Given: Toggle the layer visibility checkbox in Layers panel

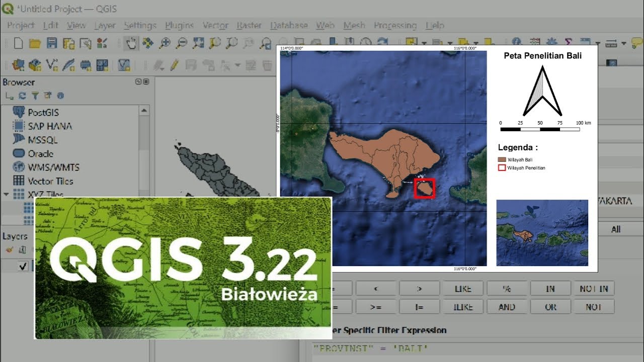Looking at the screenshot, I should (23, 266).
